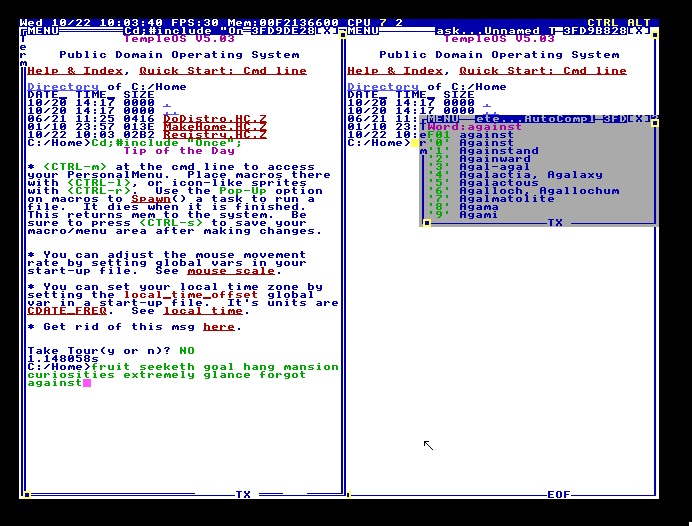
Task: Click TX marker at bottom of AutoComplete window
Action: click(555, 223)
